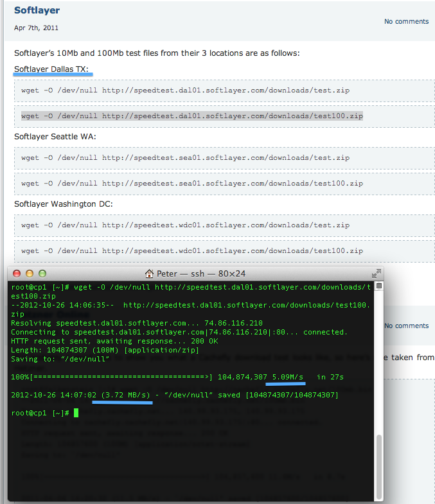
Task: Minimize the Peter ssh terminal window
Action: 30,274
